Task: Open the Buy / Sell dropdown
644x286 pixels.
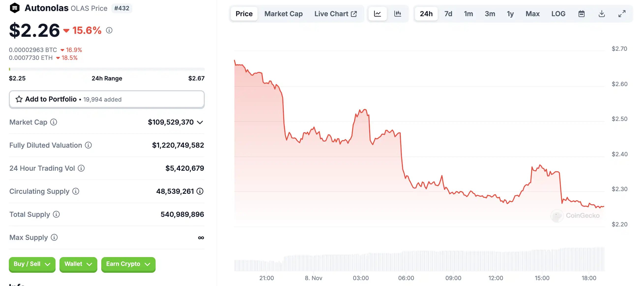Action: 32,264
